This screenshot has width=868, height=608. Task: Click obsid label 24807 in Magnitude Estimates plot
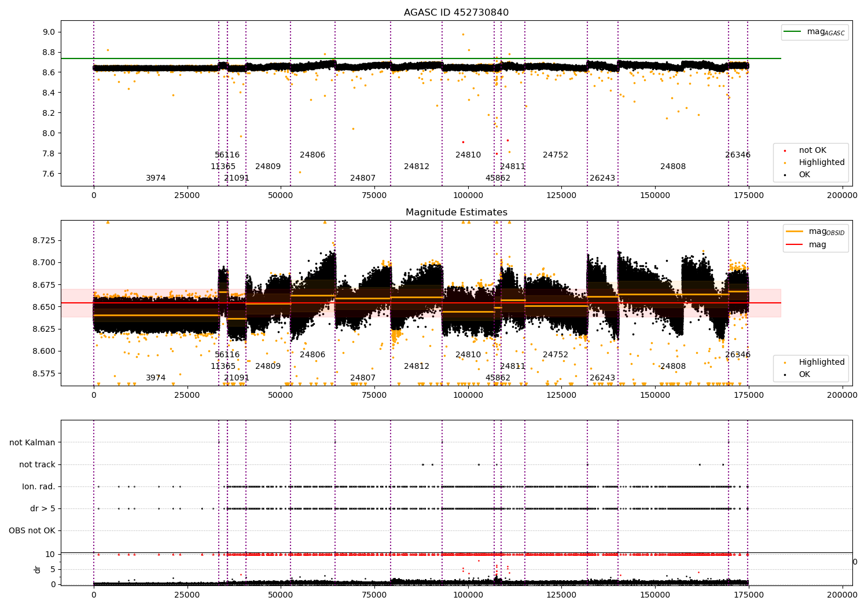pos(363,378)
